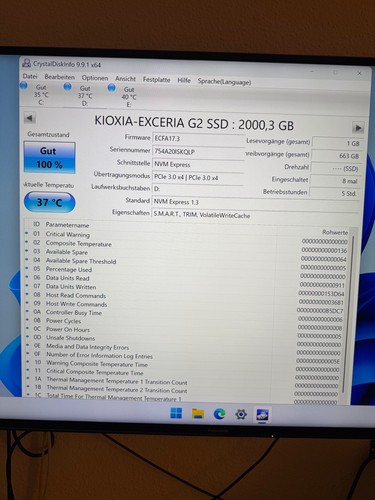Click the Eingeschaltet value 8 mal
The height and width of the screenshot is (500, 375).
coord(335,181)
